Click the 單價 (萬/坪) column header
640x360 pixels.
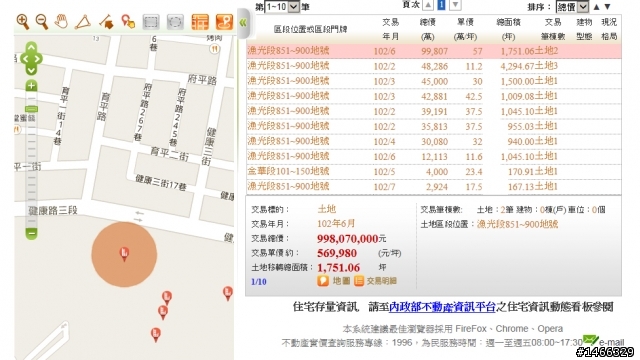(465, 29)
